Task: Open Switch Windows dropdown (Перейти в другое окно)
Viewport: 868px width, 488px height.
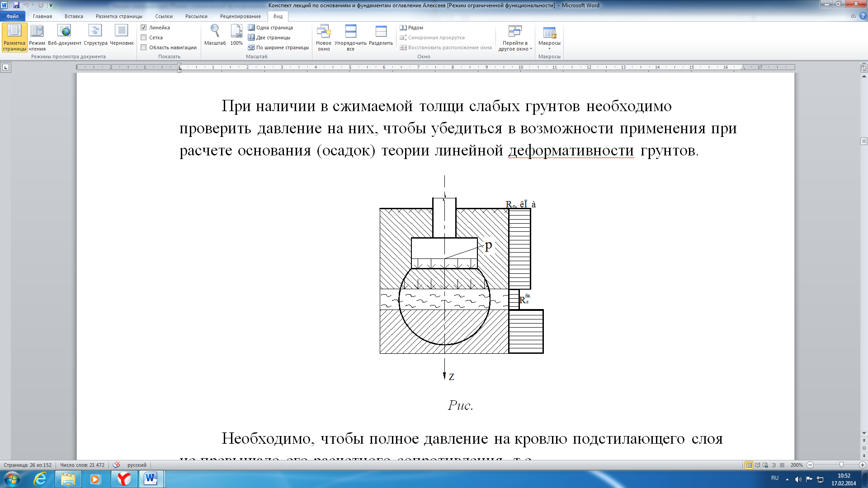Action: [x=515, y=38]
